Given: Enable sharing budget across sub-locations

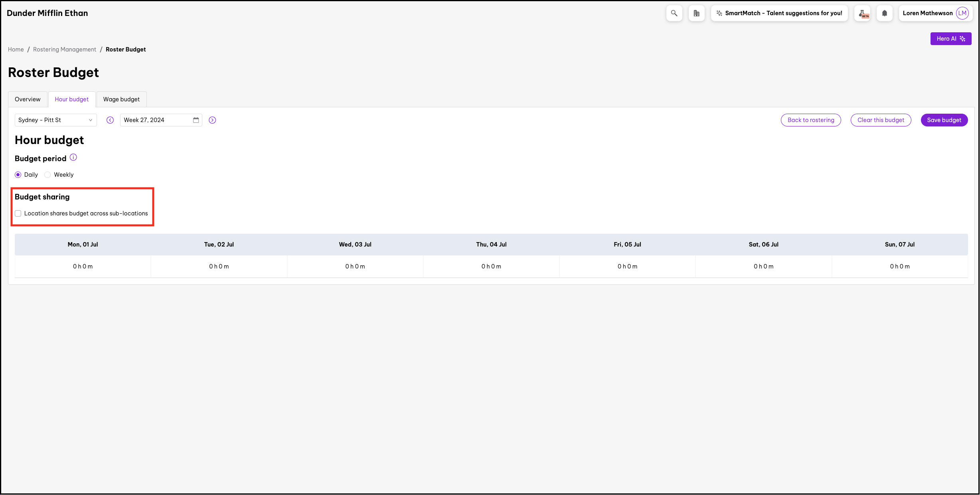Looking at the screenshot, I should coord(18,213).
